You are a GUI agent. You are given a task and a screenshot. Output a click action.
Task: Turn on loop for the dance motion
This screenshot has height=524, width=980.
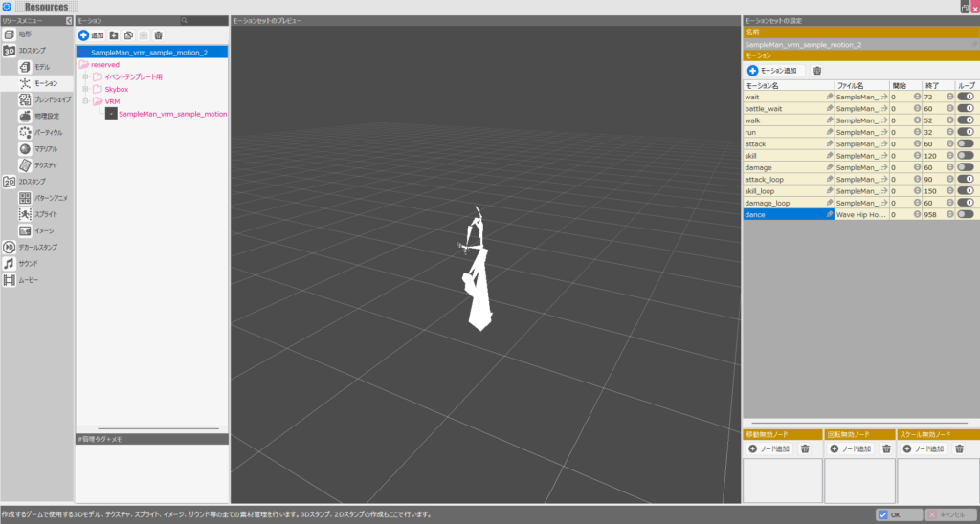click(x=965, y=214)
